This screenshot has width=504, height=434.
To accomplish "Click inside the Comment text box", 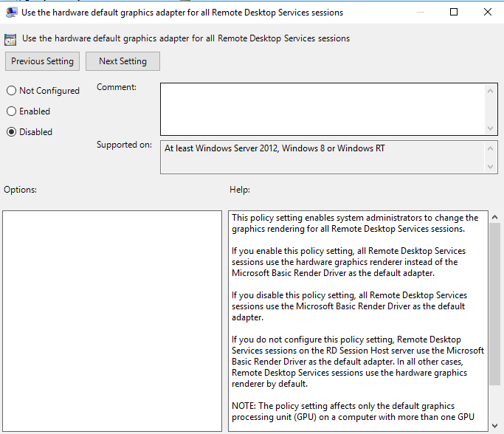I will click(x=322, y=109).
